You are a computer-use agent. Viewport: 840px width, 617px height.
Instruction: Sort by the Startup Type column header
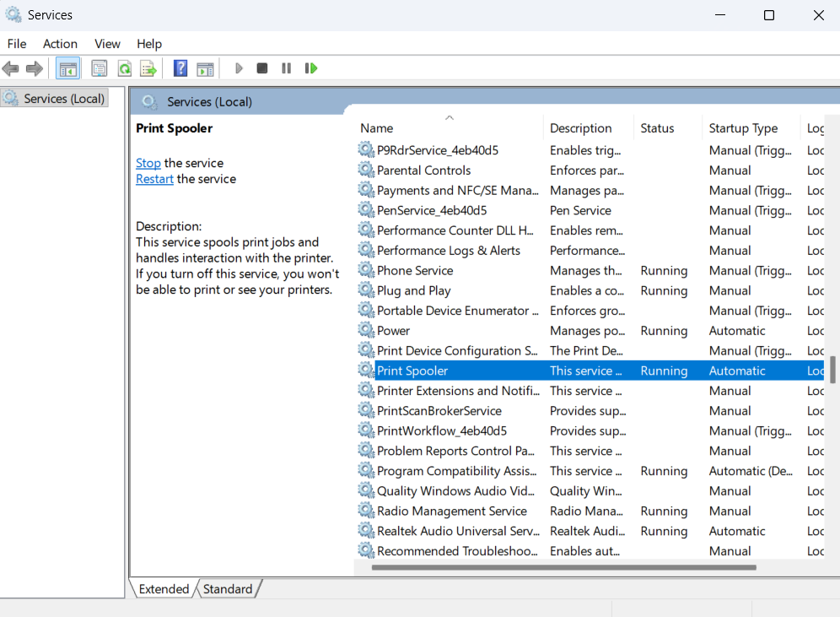click(751, 128)
